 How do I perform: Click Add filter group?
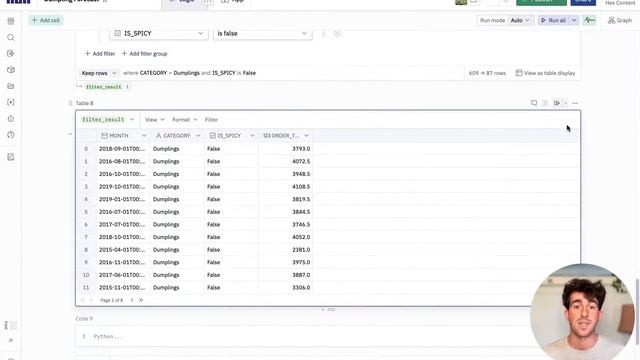point(144,53)
